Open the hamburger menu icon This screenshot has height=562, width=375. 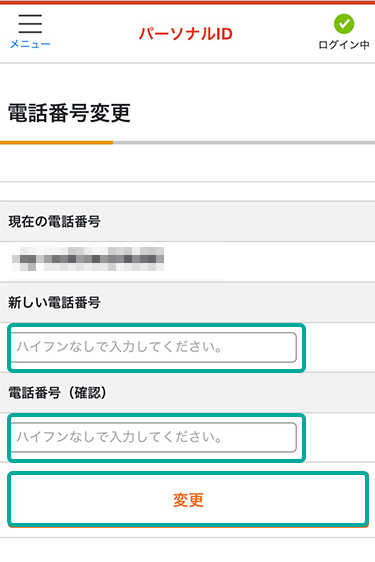(x=30, y=24)
